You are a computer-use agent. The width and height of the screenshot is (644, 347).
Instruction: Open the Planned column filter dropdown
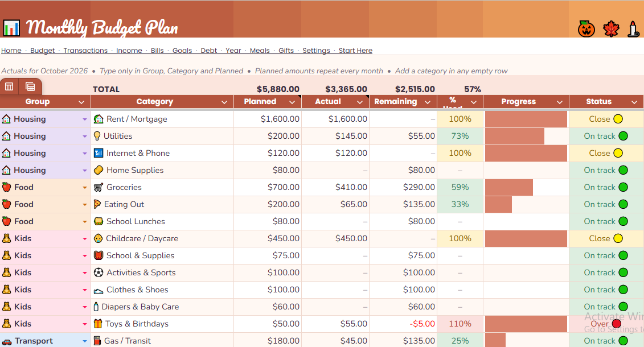[292, 102]
